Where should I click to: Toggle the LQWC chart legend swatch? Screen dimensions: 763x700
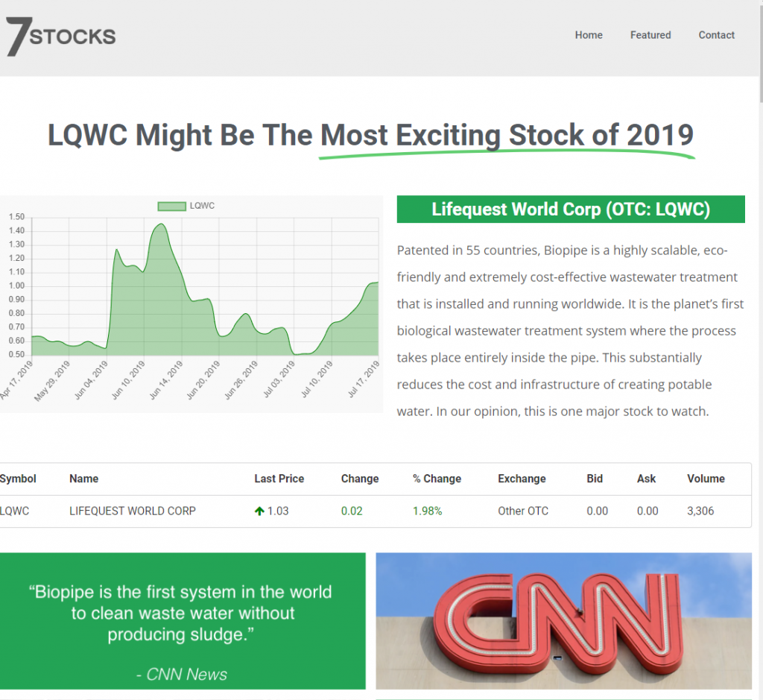(171, 206)
